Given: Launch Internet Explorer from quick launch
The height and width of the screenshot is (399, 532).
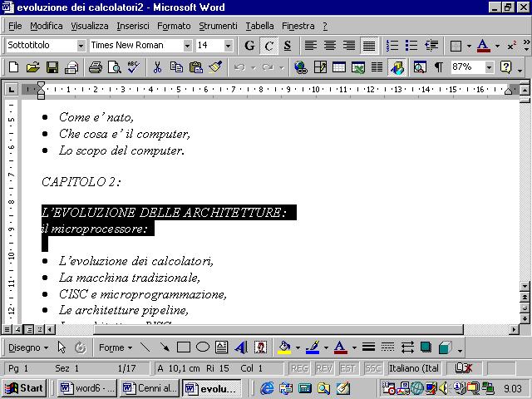Looking at the screenshot, I should 267,388.
